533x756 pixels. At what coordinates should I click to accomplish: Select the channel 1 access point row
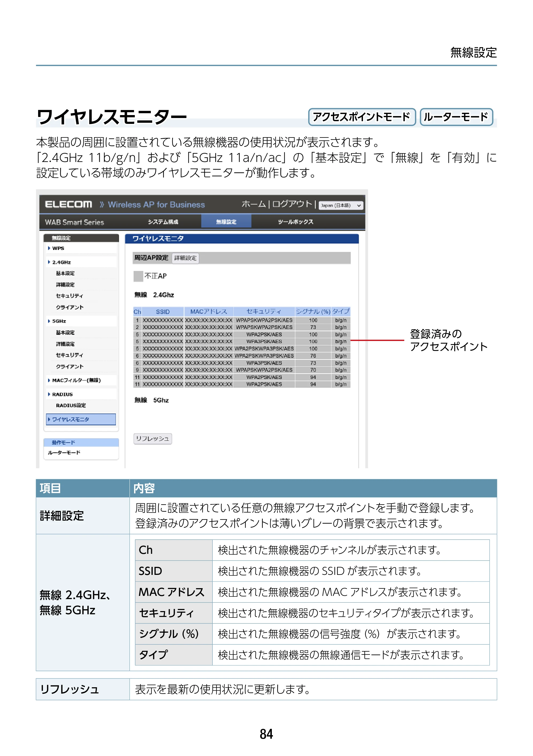241,320
